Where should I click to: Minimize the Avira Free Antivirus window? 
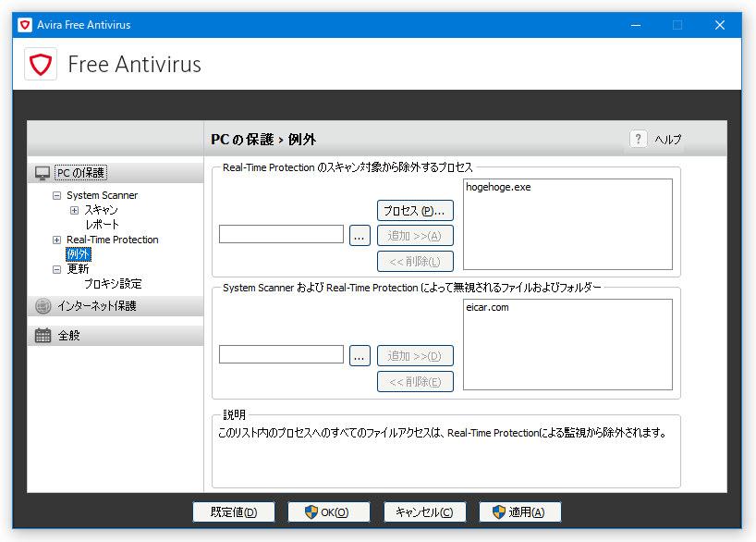pyautogui.click(x=636, y=25)
